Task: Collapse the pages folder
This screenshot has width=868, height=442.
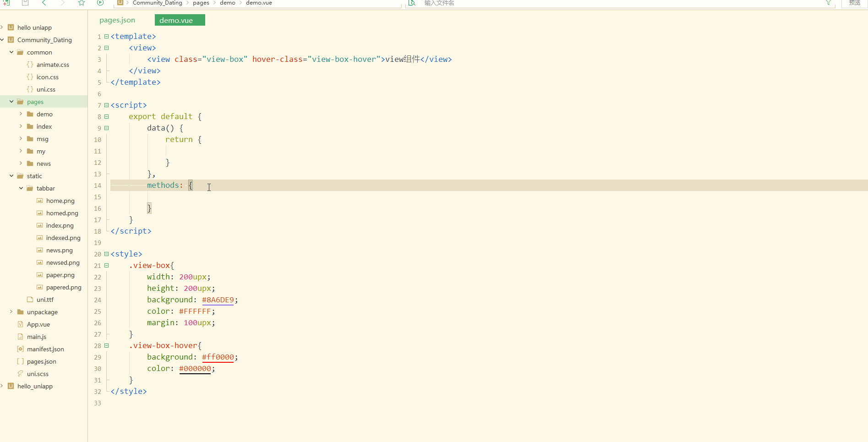Action: 11,102
